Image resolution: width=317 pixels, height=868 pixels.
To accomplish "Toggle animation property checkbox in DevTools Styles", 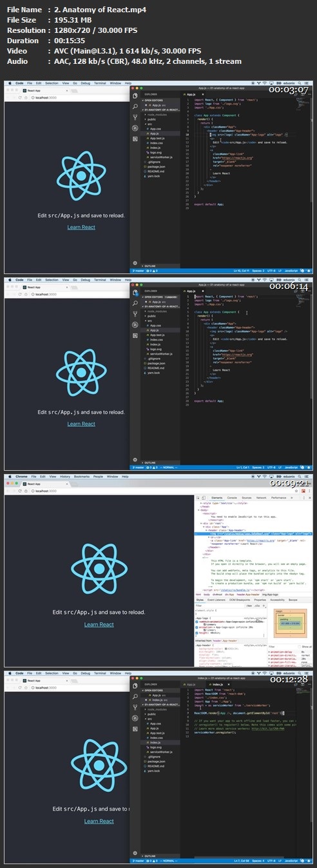I will click(x=197, y=627).
